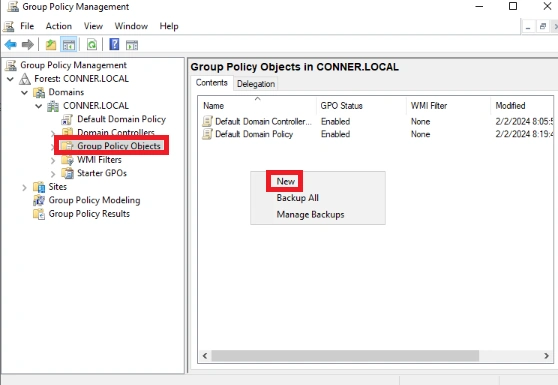Image resolution: width=558 pixels, height=385 pixels.
Task: Choose Backup All from the context menu
Action: coord(298,198)
